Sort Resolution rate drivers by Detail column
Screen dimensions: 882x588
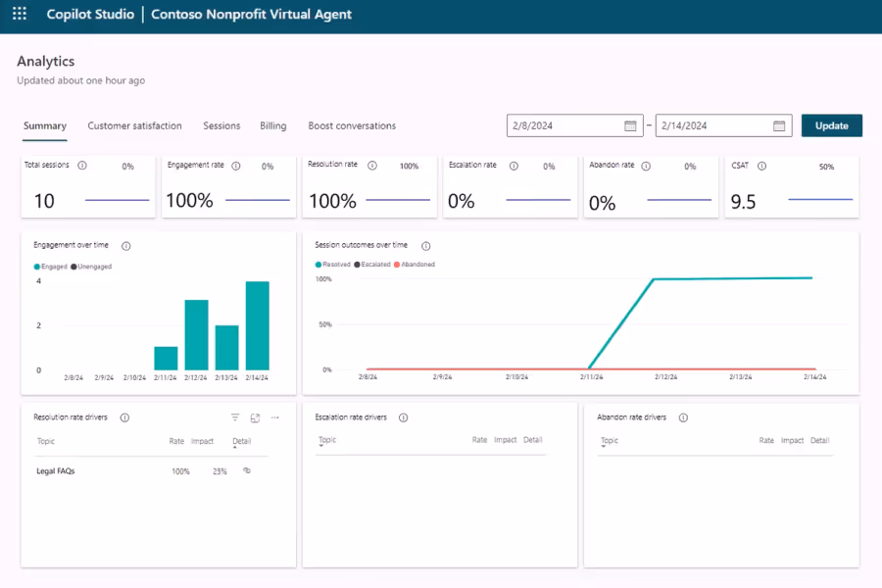point(242,441)
